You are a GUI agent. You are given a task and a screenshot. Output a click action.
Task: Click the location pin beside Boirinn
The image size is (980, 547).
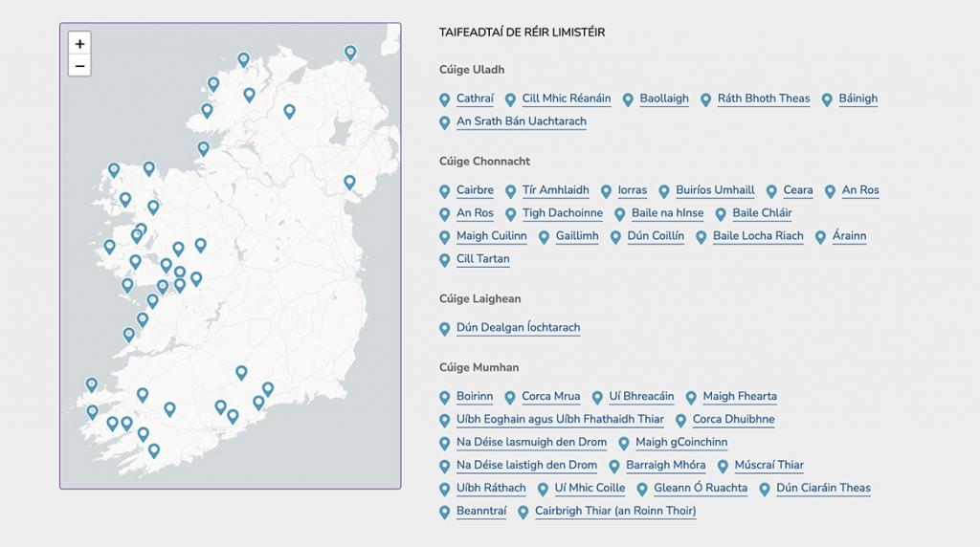pos(444,398)
